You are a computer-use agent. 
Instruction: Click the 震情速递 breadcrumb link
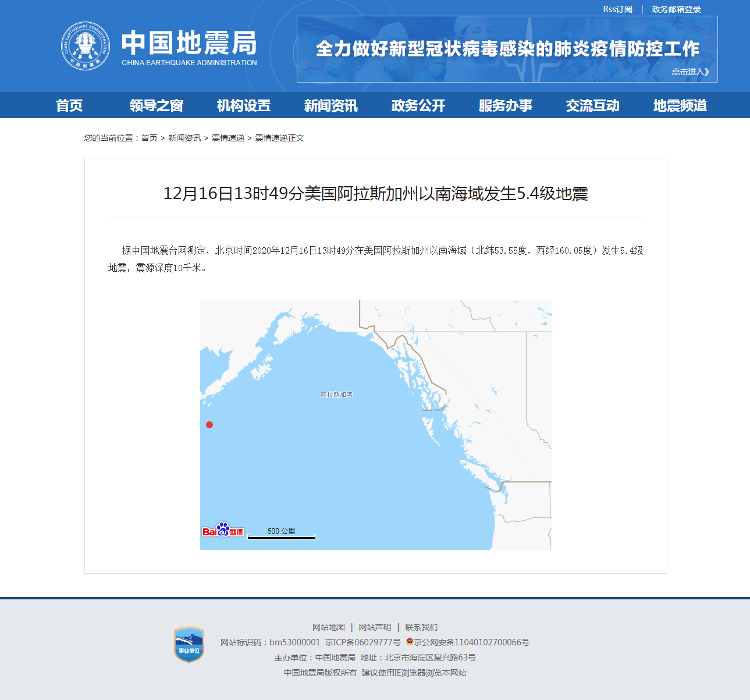(x=228, y=138)
